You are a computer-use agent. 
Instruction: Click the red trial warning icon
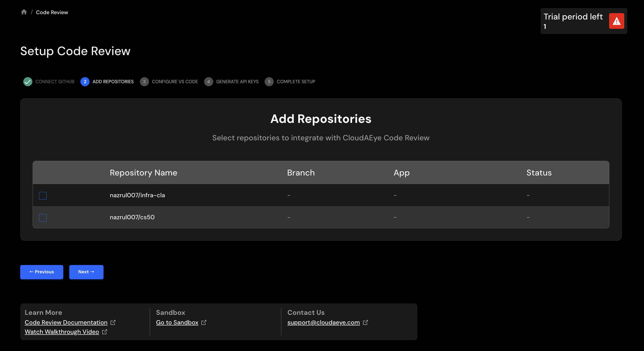point(616,21)
